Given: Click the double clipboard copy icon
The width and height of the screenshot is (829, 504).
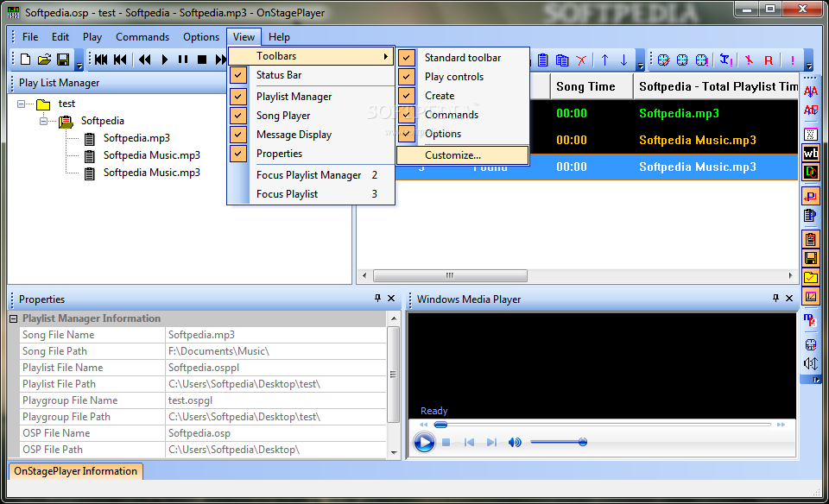Looking at the screenshot, I should tap(562, 60).
